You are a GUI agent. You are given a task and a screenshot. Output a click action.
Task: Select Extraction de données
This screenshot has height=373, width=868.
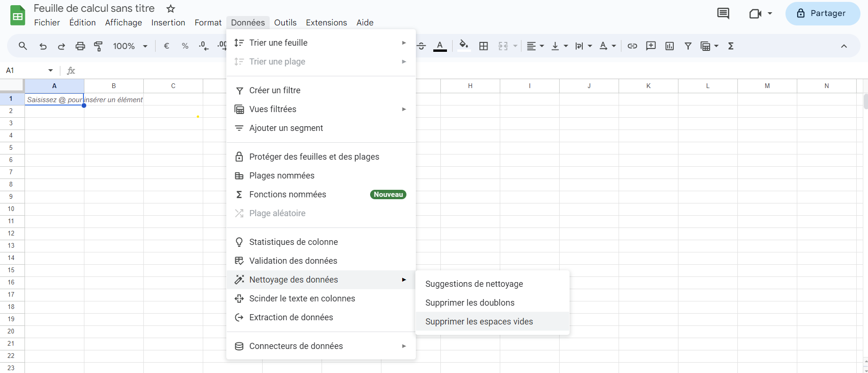pyautogui.click(x=321, y=317)
